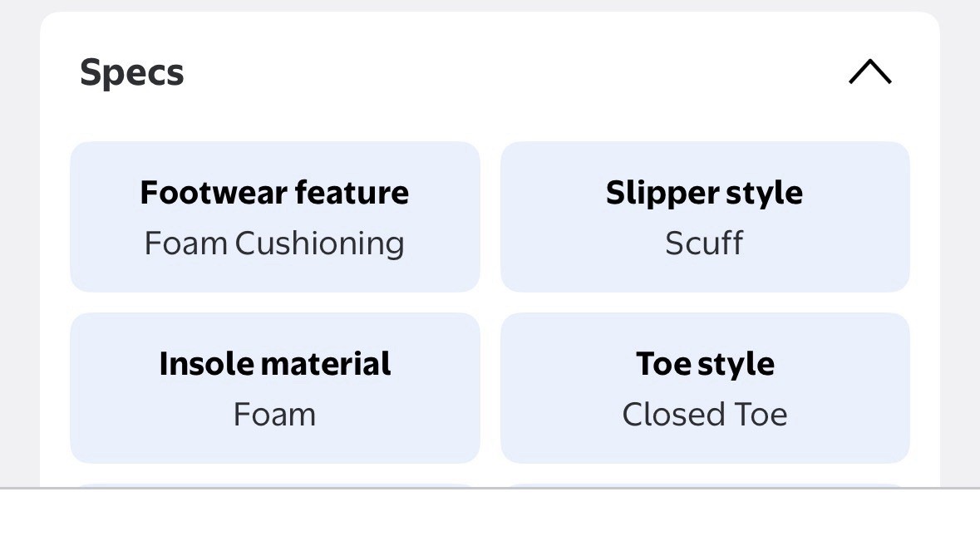
Task: Click the gray page background left of Specs panel
Action: (x=19, y=249)
